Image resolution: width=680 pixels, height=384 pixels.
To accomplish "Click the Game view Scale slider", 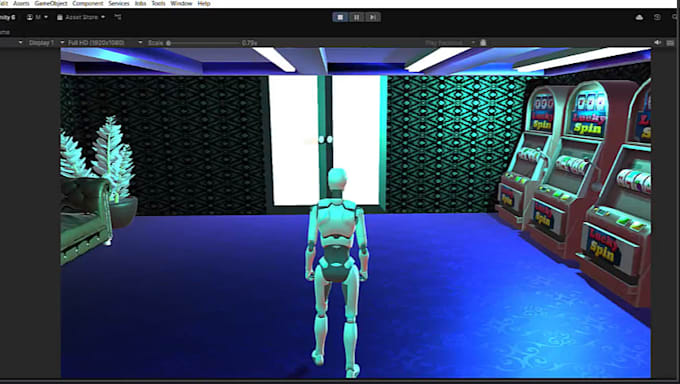I will [204, 43].
